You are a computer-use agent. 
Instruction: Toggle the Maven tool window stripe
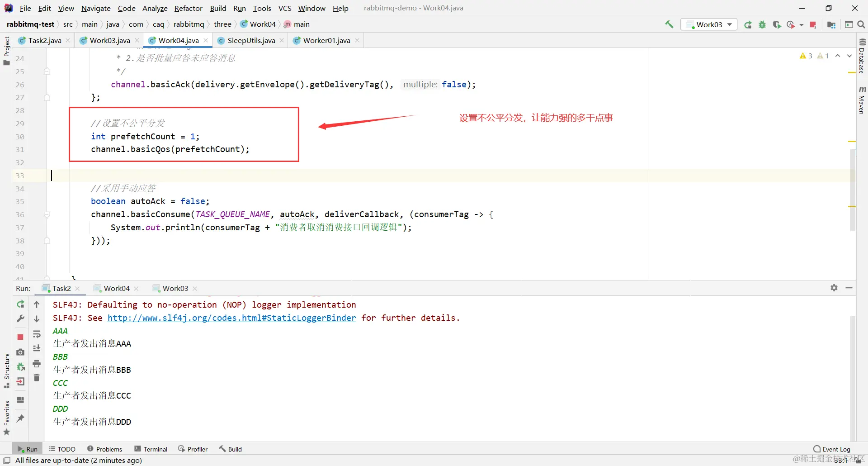tap(862, 100)
